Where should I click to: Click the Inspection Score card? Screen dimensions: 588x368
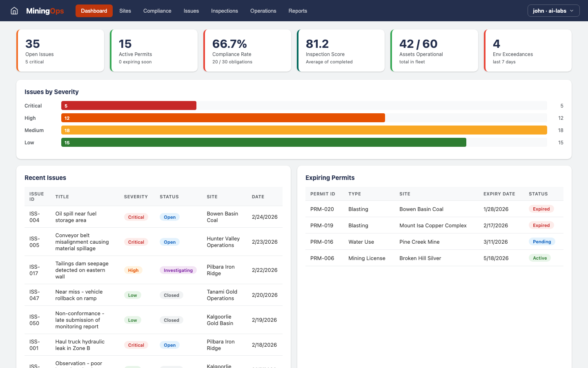341,50
